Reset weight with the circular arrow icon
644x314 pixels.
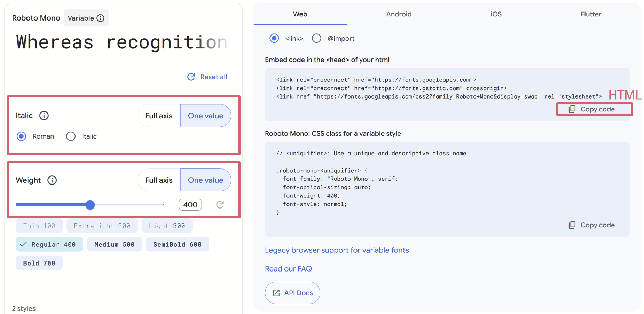(x=220, y=205)
